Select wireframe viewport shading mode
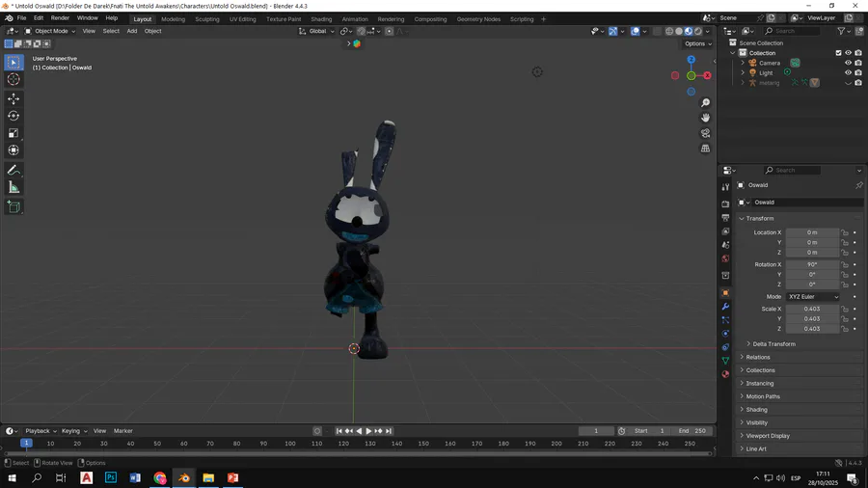Viewport: 868px width, 488px height. coord(669,31)
